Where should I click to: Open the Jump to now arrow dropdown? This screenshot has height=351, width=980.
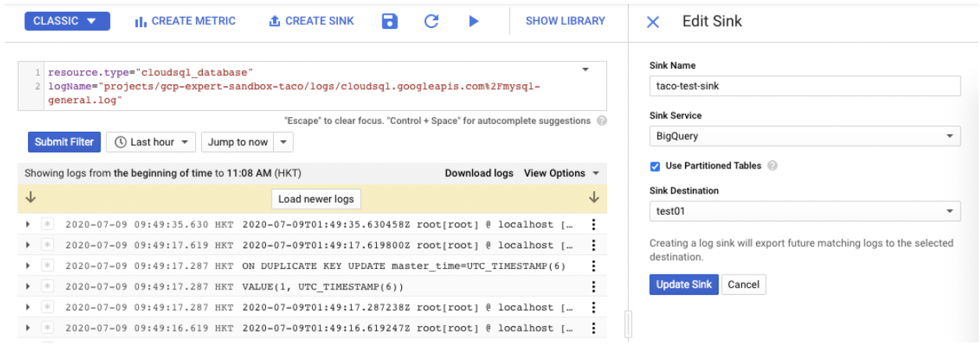283,142
